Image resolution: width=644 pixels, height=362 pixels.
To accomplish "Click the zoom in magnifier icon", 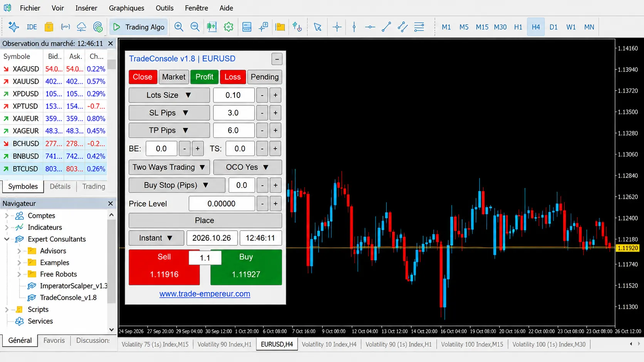I will coord(179,27).
